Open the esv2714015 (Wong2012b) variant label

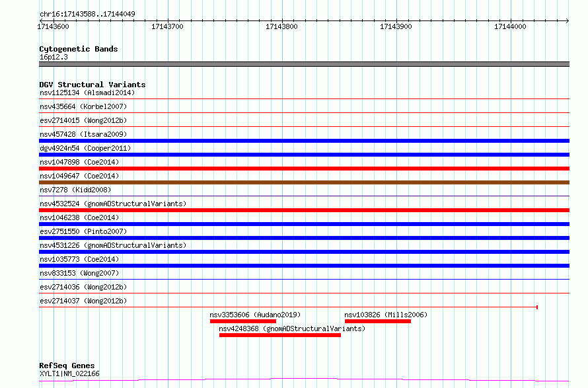(x=83, y=120)
